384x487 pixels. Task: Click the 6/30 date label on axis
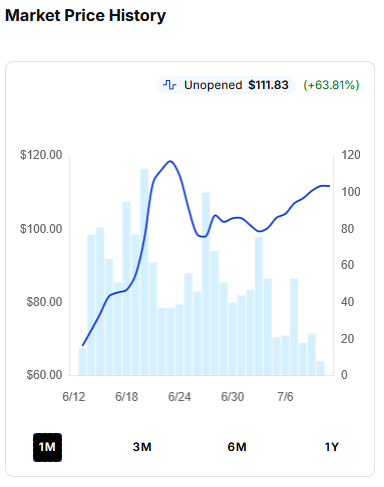(x=232, y=397)
